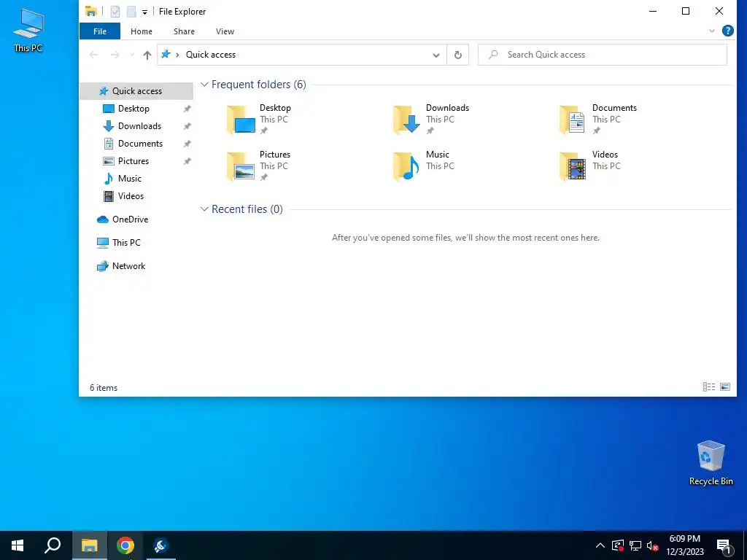This screenshot has width=747, height=560.
Task: Show hidden system tray icons
Action: (x=600, y=545)
